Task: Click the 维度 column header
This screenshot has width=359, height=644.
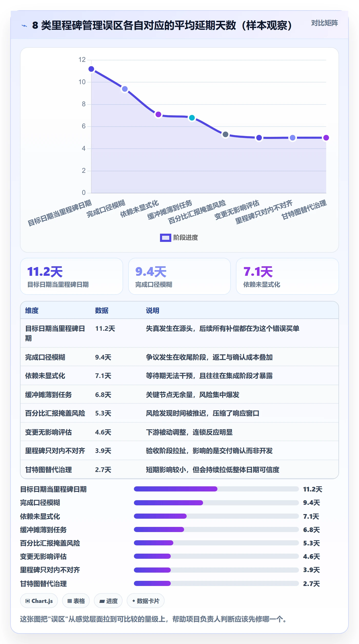Action: [32, 310]
